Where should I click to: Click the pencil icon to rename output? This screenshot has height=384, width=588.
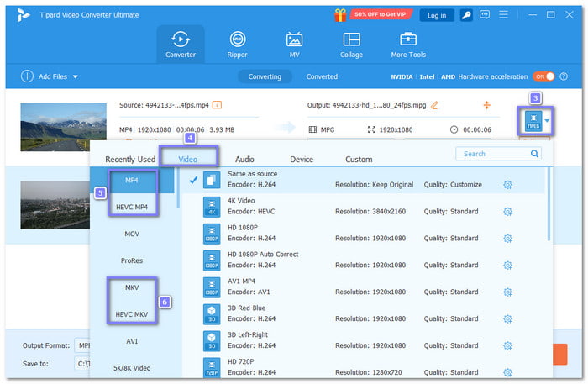(x=434, y=105)
